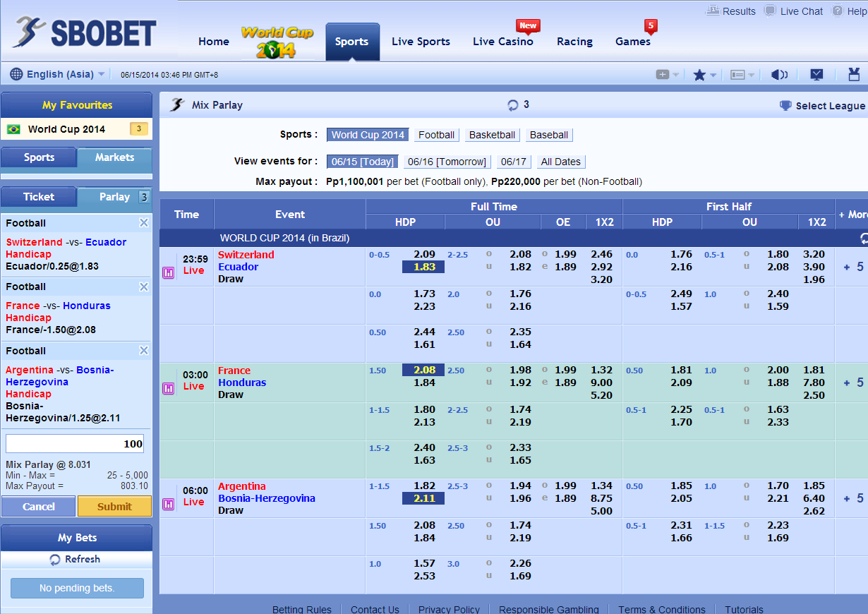View events for All Dates
The image size is (868, 614).
tap(561, 162)
